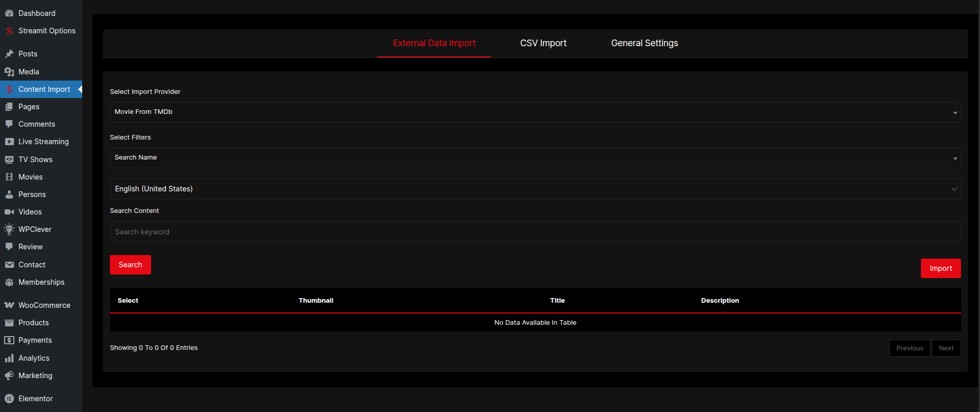Screen dimensions: 980x412
Task: Click the Live Streaming play icon
Action: 9,142
